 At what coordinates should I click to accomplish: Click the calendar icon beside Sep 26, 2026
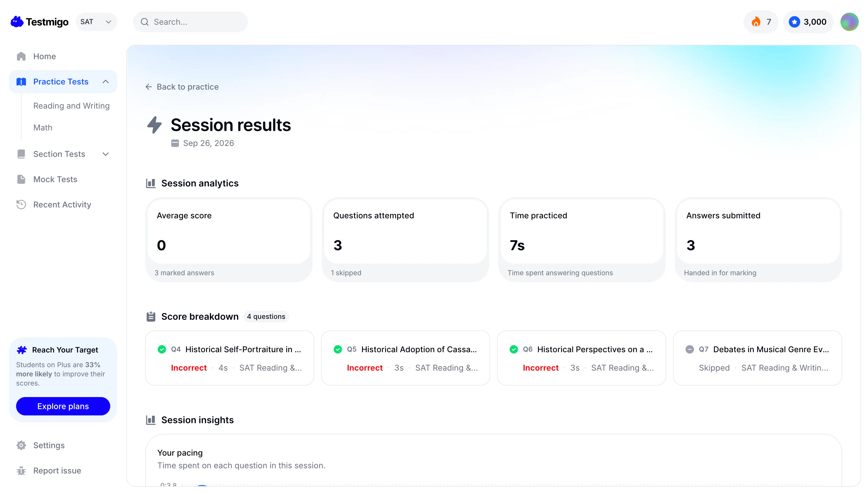175,143
